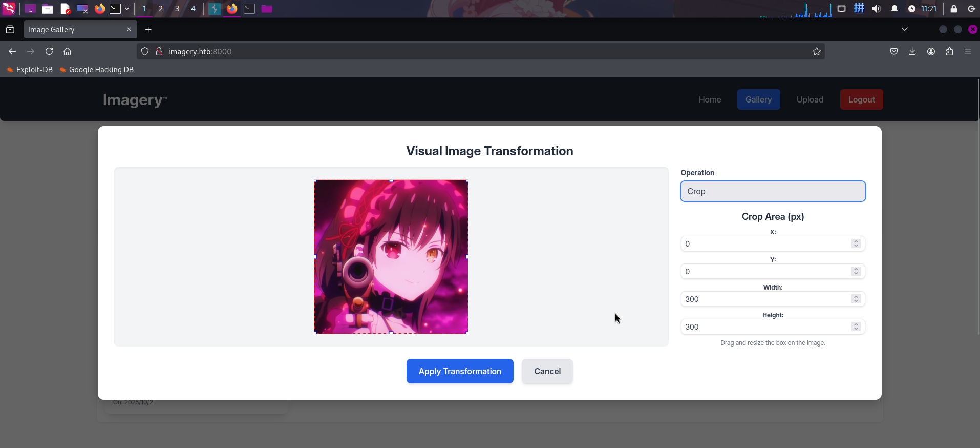This screenshot has width=980, height=448.
Task: Click the browser home icon
Action: pyautogui.click(x=67, y=51)
